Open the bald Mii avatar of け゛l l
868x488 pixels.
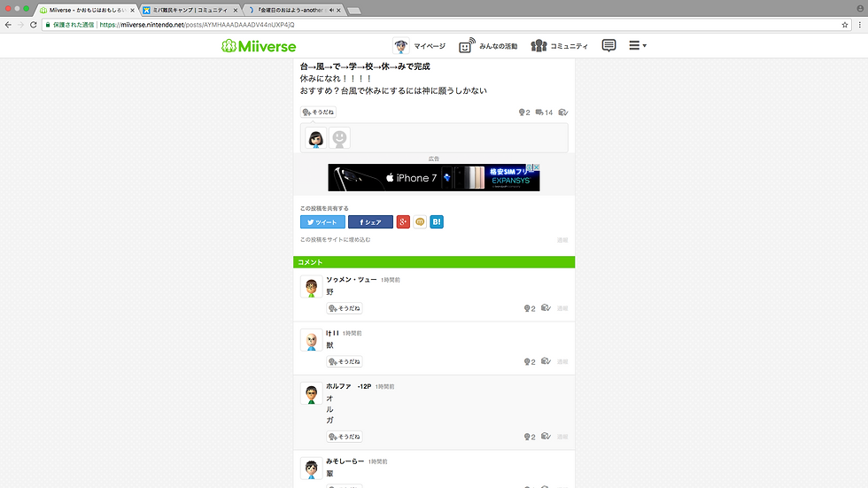click(x=311, y=340)
